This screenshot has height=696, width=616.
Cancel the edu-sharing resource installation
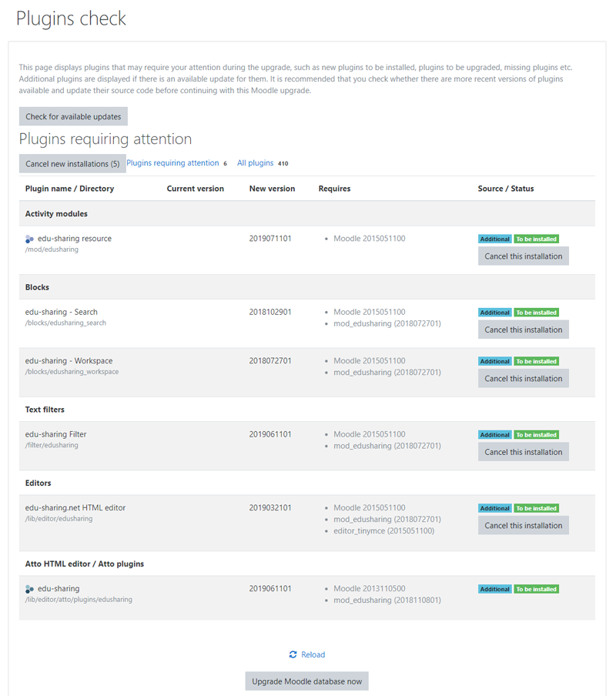click(523, 256)
